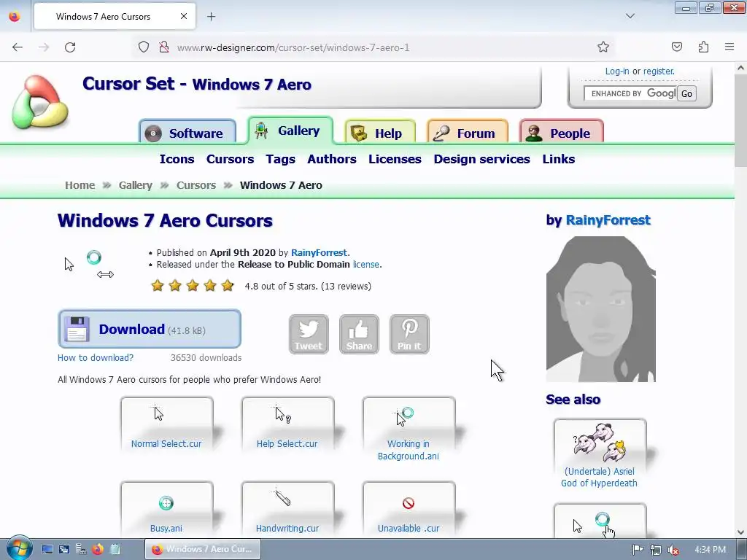Click the Download cursor set button

(x=150, y=329)
